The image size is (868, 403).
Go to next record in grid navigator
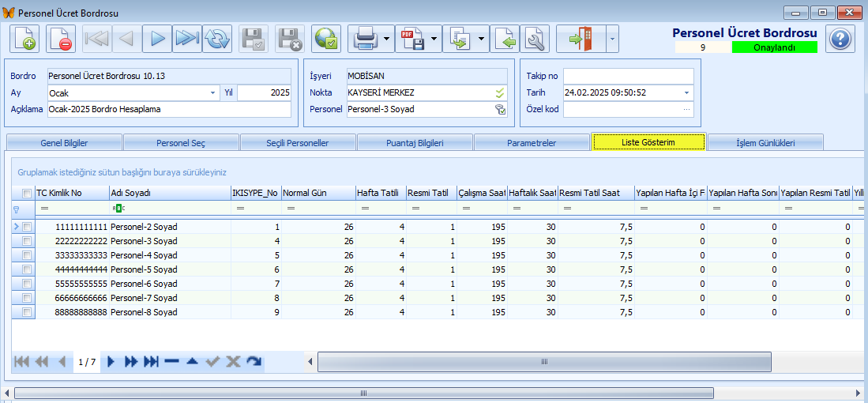111,362
